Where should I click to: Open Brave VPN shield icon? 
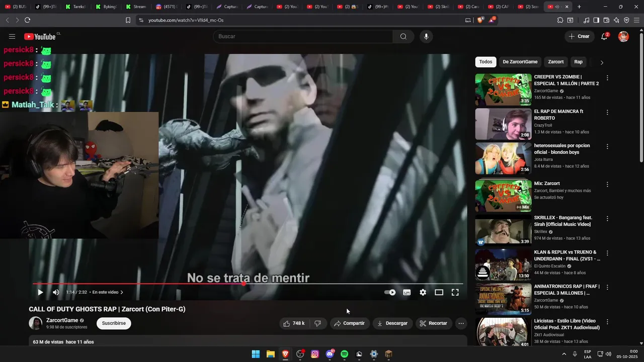tap(626, 20)
